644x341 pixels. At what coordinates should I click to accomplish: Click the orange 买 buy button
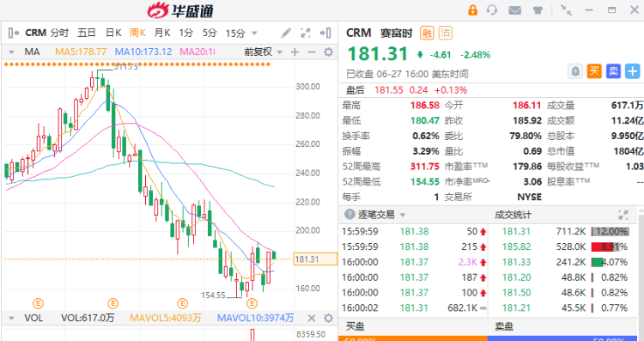coord(594,71)
